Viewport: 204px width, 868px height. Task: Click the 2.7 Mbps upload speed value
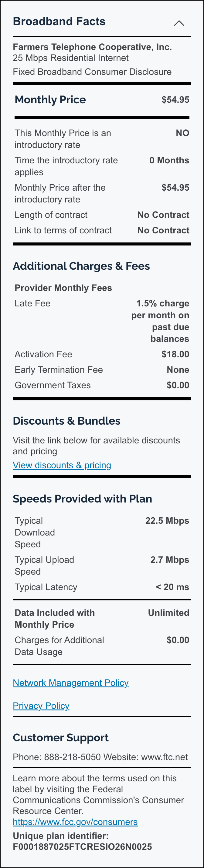[170, 560]
